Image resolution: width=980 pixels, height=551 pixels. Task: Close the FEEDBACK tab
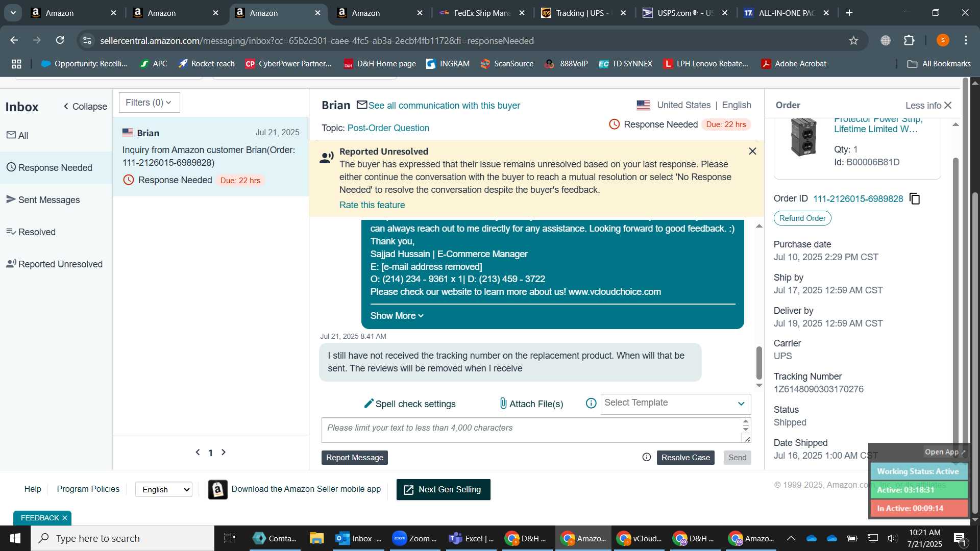point(65,518)
